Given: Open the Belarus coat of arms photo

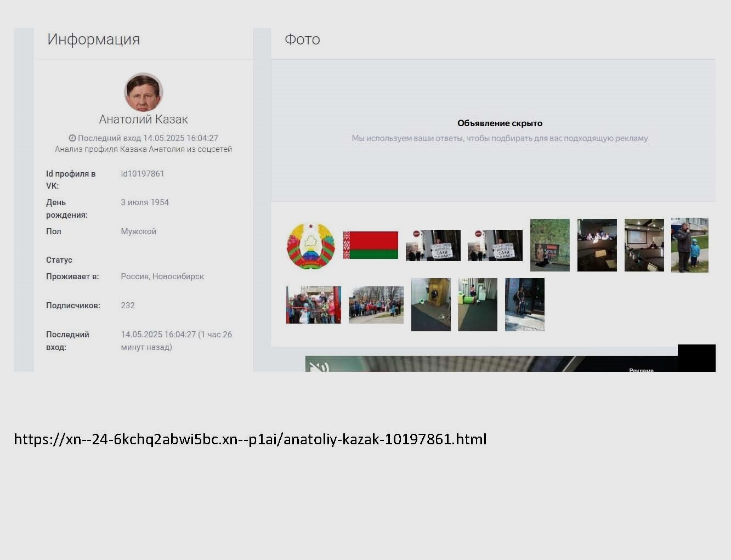Looking at the screenshot, I should [310, 245].
